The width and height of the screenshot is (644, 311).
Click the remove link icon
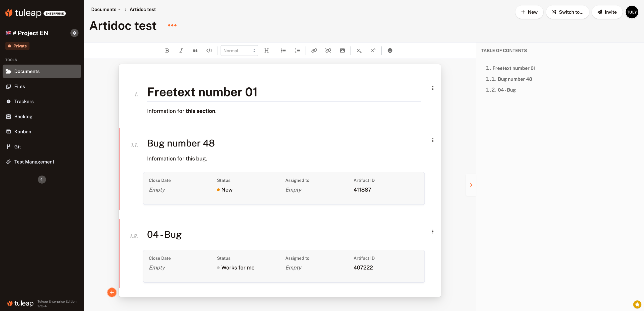328,50
